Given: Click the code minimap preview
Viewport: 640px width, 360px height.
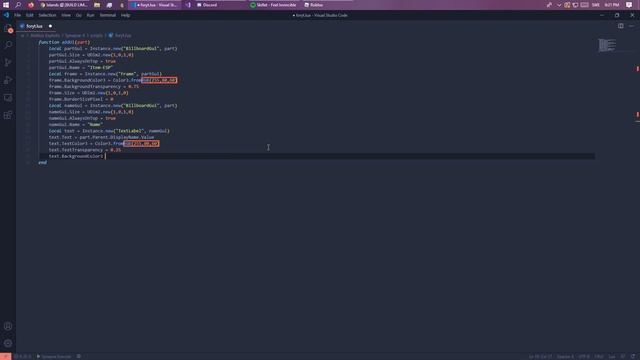Looking at the screenshot, I should pos(607,45).
